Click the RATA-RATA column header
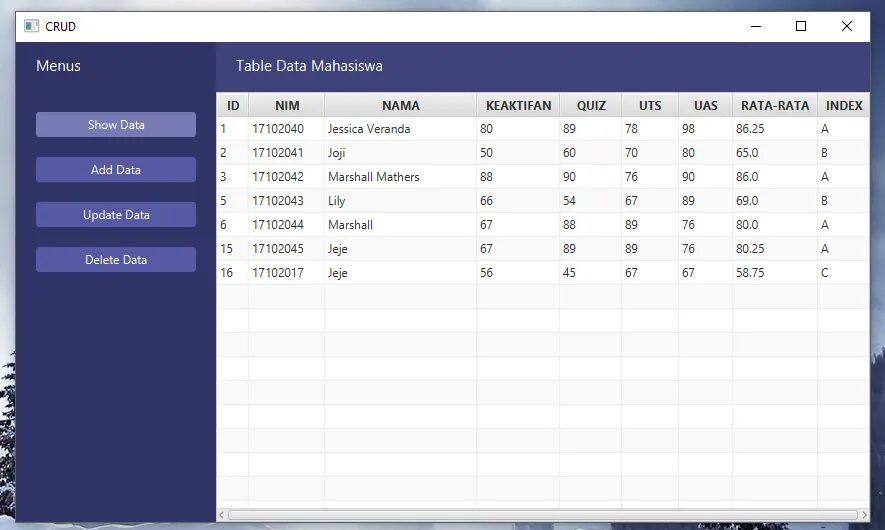 click(775, 106)
